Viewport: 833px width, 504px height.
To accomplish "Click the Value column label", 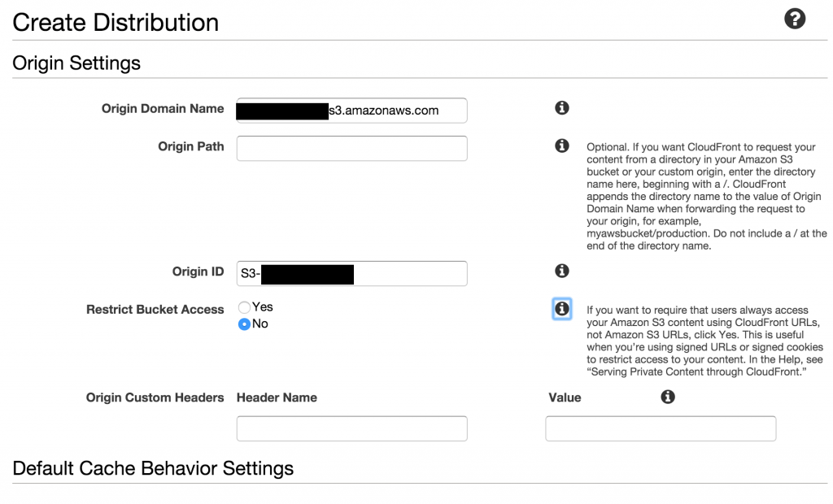I will (565, 398).
